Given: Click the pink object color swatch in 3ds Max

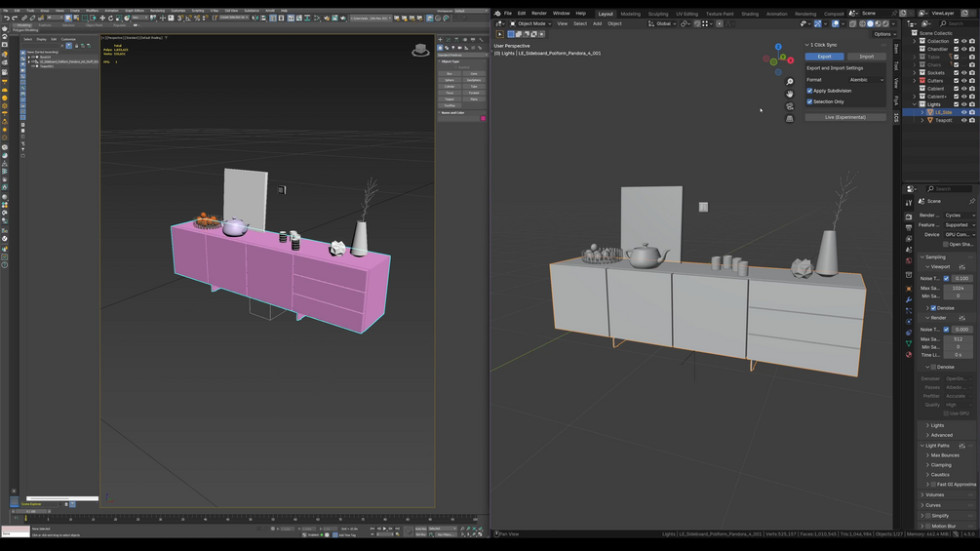Looking at the screenshot, I should click(x=483, y=118).
